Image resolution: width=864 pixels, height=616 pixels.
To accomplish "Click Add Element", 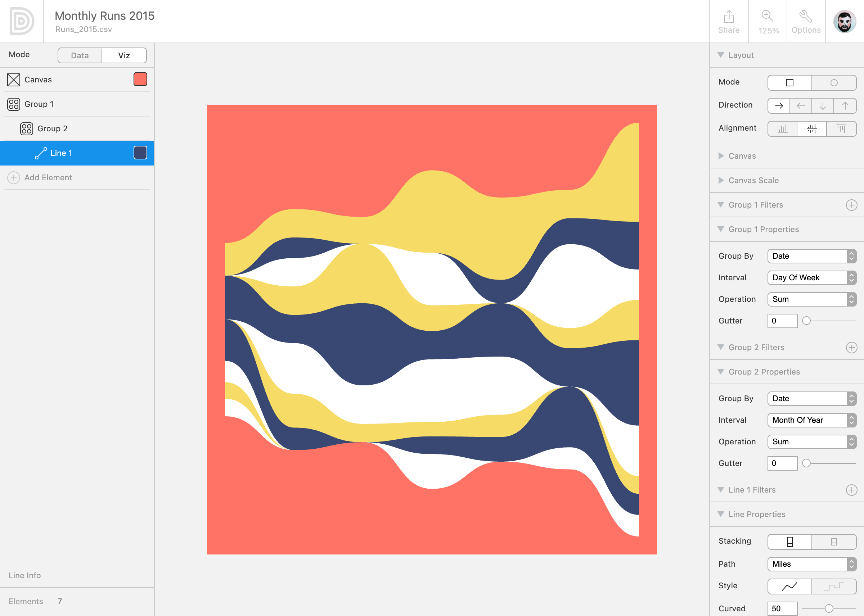I will point(48,177).
